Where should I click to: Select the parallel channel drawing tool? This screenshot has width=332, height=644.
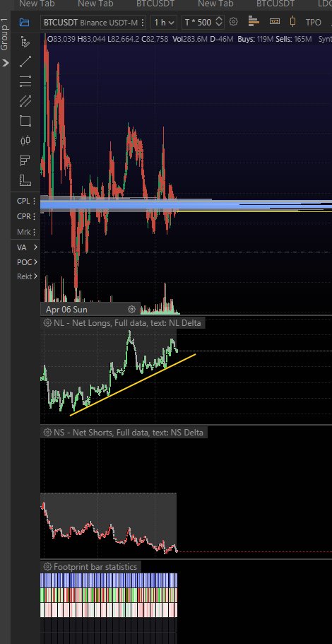[25, 101]
